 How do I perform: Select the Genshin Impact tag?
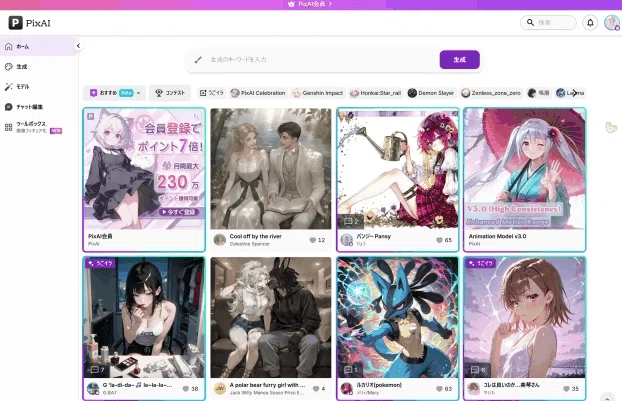click(318, 93)
